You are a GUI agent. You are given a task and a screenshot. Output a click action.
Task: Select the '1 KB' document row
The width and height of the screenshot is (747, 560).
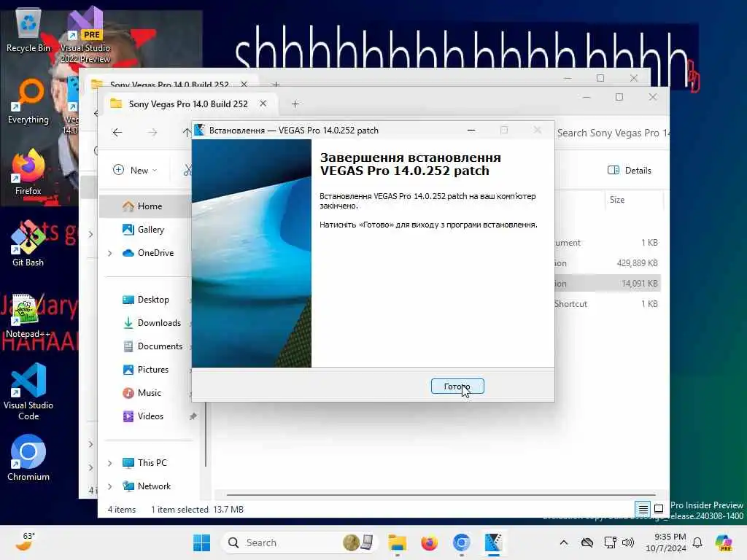pos(606,243)
